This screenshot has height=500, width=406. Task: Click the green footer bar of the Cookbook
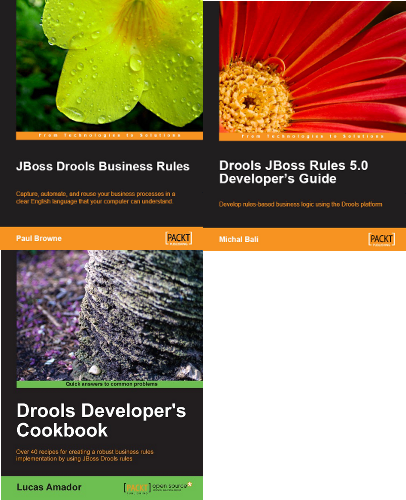102,488
